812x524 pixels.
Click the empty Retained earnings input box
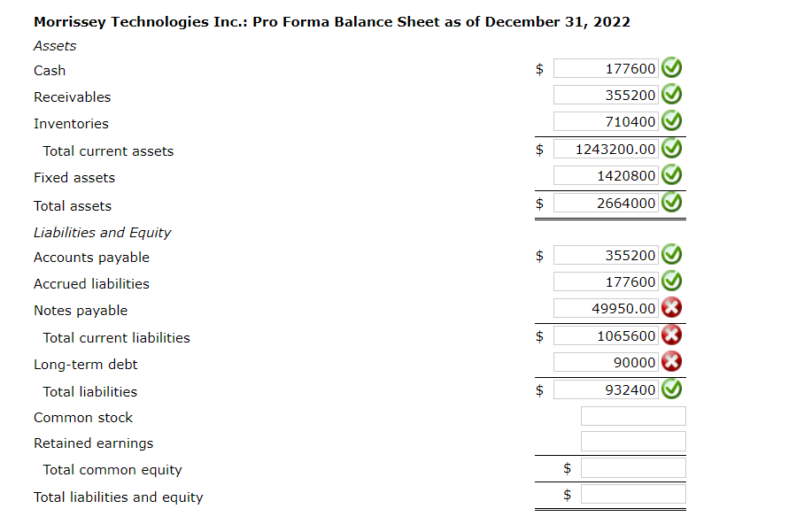pyautogui.click(x=632, y=441)
